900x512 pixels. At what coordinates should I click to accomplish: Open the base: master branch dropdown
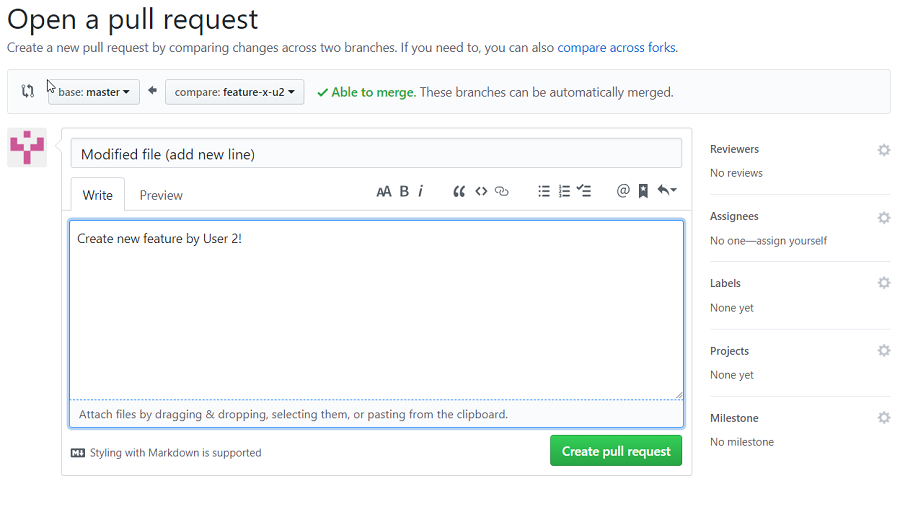[94, 92]
